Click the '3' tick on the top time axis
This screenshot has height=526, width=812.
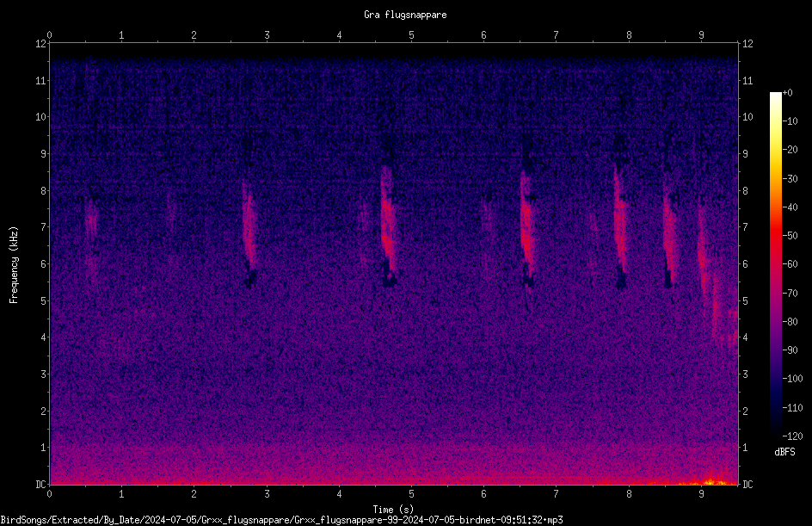pos(267,35)
